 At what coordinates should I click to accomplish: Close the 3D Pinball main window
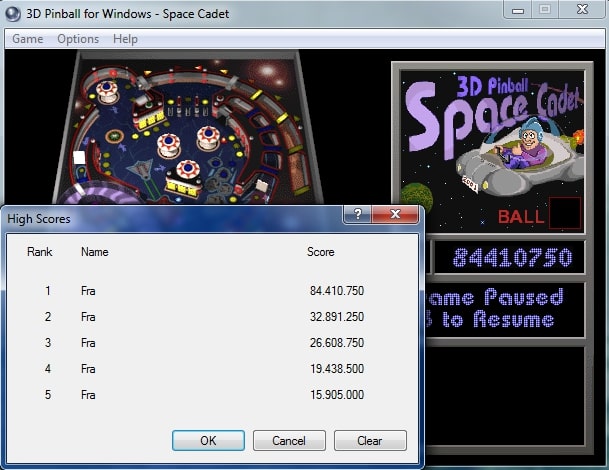tap(580, 10)
